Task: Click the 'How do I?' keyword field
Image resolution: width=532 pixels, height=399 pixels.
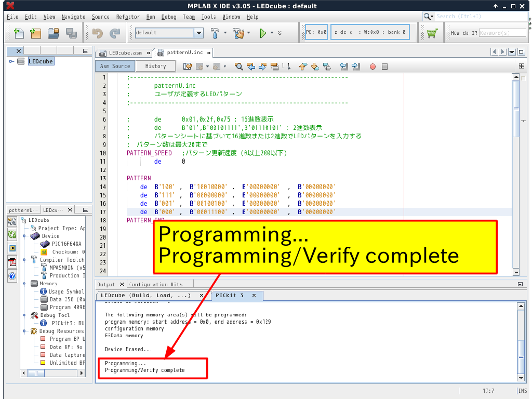Action: [502, 33]
